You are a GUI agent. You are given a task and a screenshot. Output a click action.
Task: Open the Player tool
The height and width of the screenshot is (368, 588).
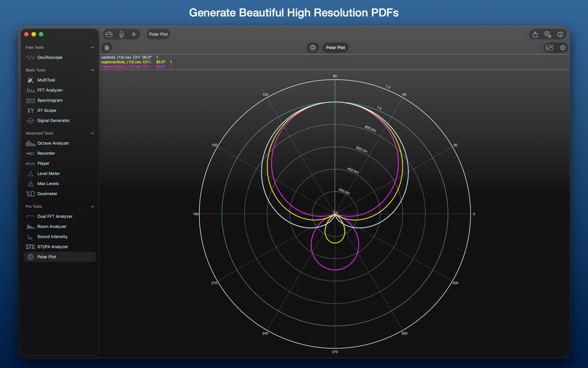60,163
